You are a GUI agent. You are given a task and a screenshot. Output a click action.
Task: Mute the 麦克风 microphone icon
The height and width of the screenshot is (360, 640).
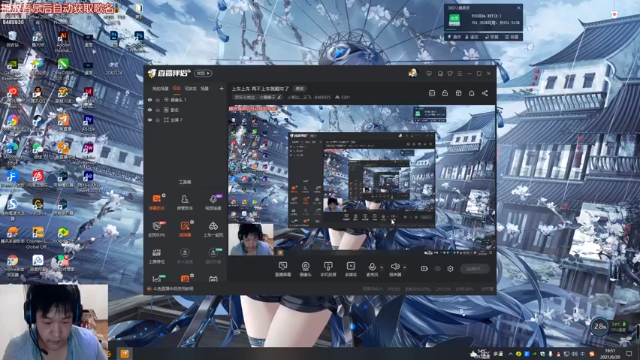tap(372, 267)
